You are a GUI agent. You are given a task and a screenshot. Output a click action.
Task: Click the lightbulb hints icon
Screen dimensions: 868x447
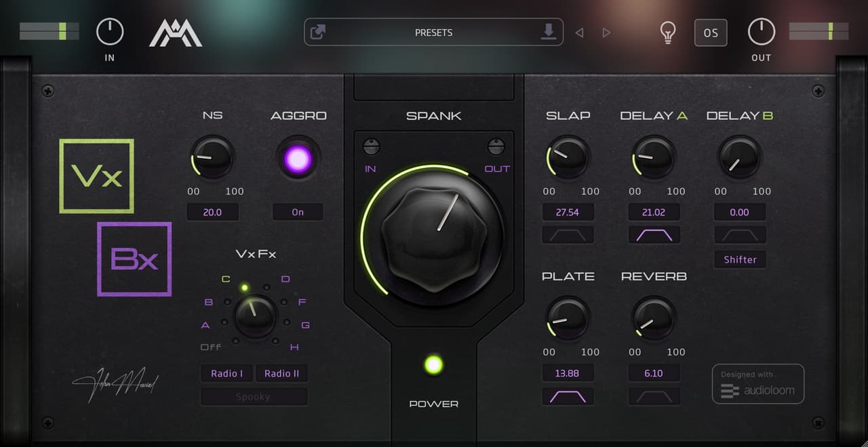[x=669, y=33]
